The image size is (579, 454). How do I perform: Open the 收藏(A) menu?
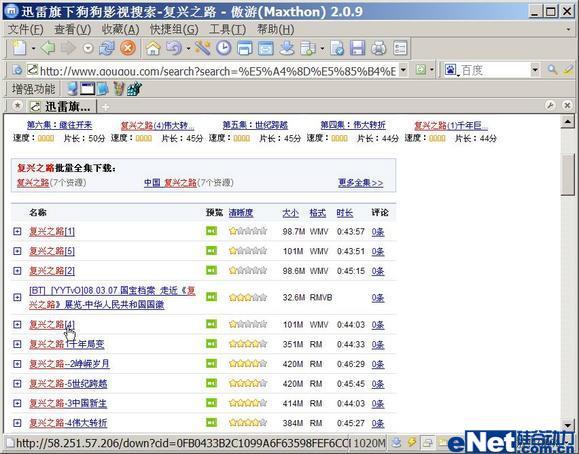click(x=120, y=29)
